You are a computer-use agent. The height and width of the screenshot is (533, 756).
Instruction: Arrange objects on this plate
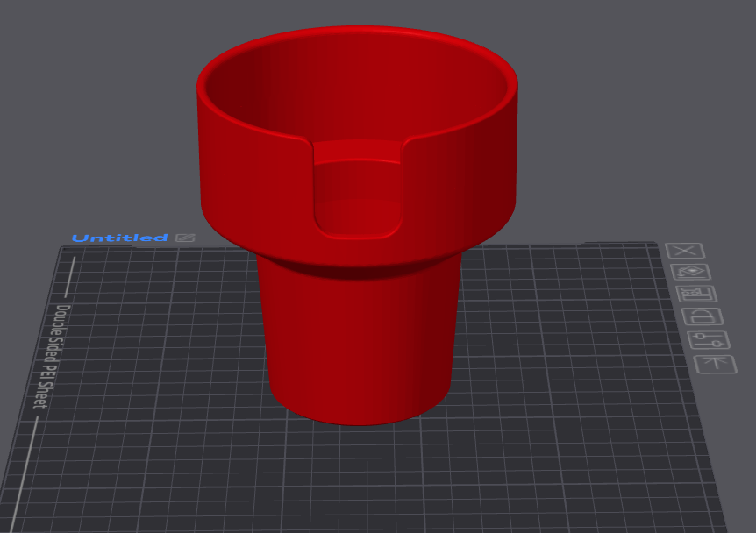pos(697,294)
